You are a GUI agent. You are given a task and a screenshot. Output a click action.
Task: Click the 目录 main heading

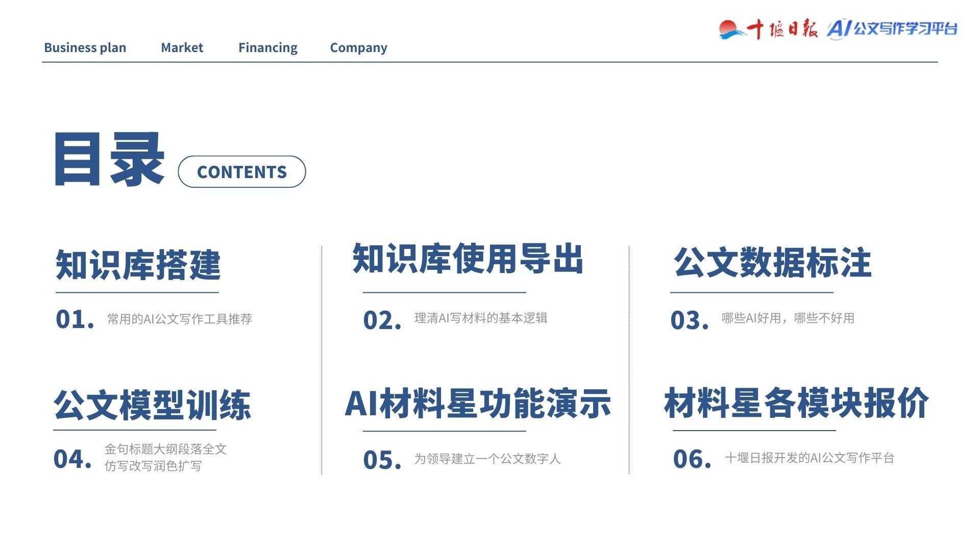109,159
